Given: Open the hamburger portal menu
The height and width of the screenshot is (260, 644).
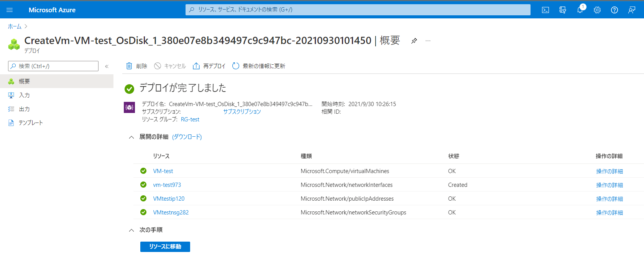Looking at the screenshot, I should [10, 10].
